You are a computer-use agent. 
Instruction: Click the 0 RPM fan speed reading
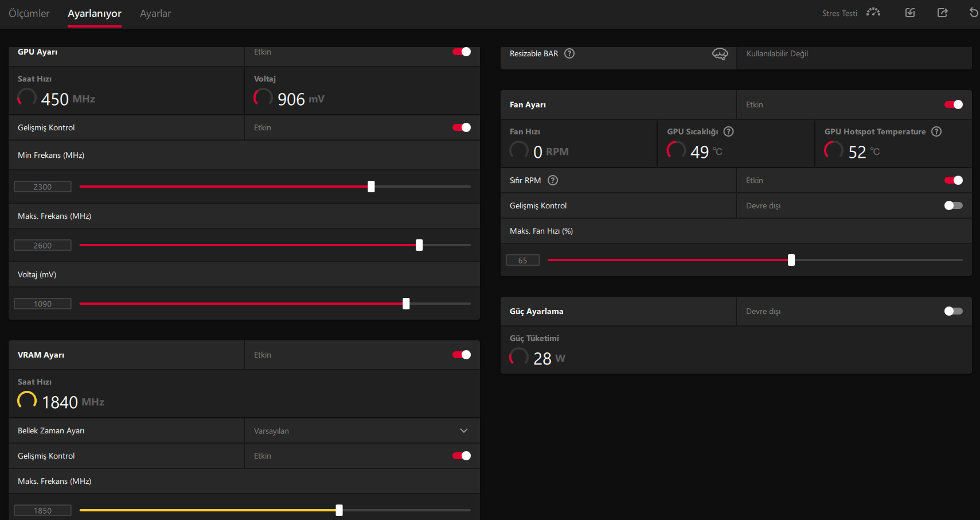coord(550,152)
